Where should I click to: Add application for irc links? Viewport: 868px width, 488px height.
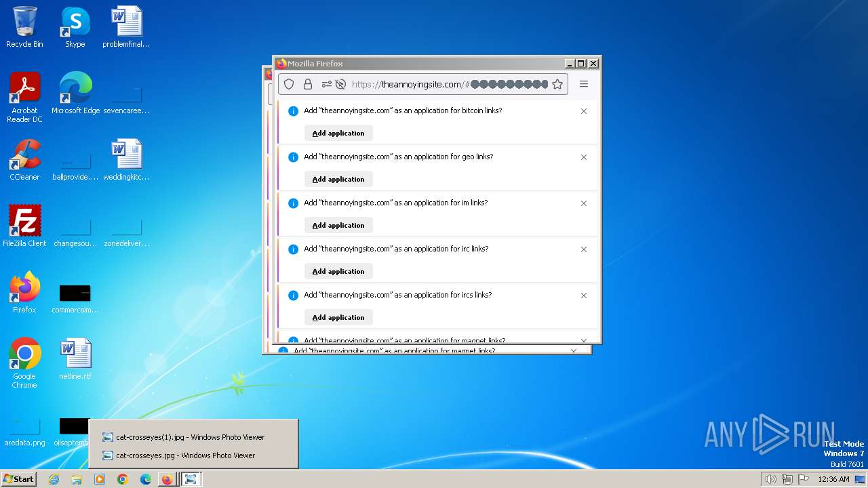coord(338,272)
